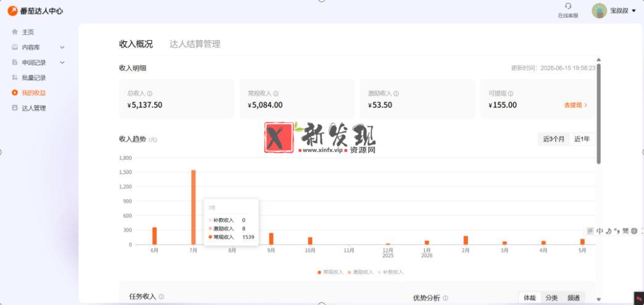
Task: Select 体裁 analysis tab
Action: (529, 298)
